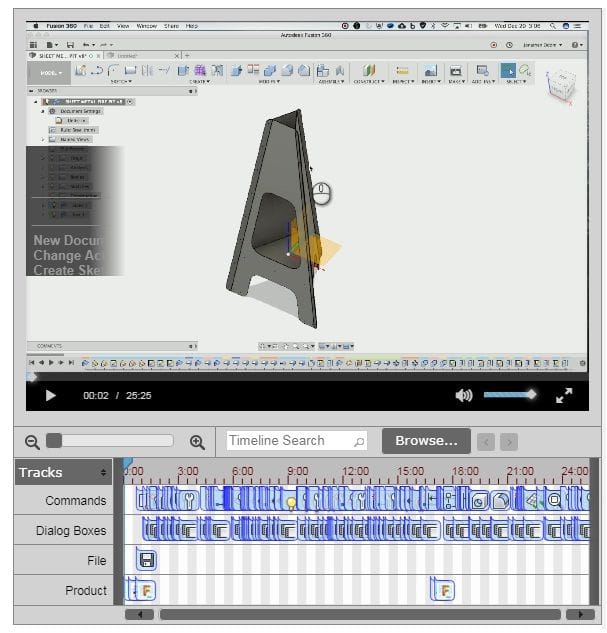Zoom in the timeline with magnifier plus
The width and height of the screenshot is (607, 633).
click(x=197, y=442)
